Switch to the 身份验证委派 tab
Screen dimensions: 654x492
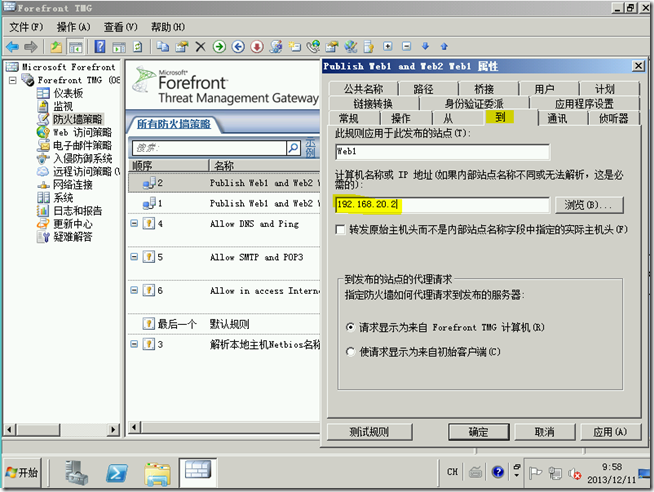[474, 103]
